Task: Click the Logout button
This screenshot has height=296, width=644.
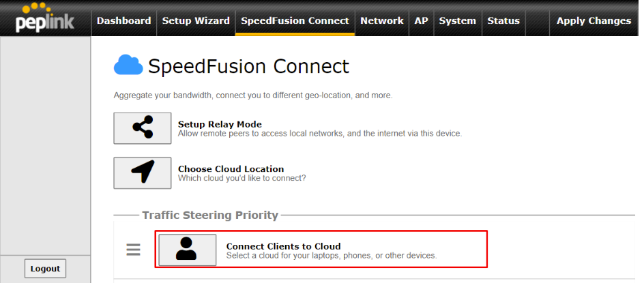Action: coord(45,269)
